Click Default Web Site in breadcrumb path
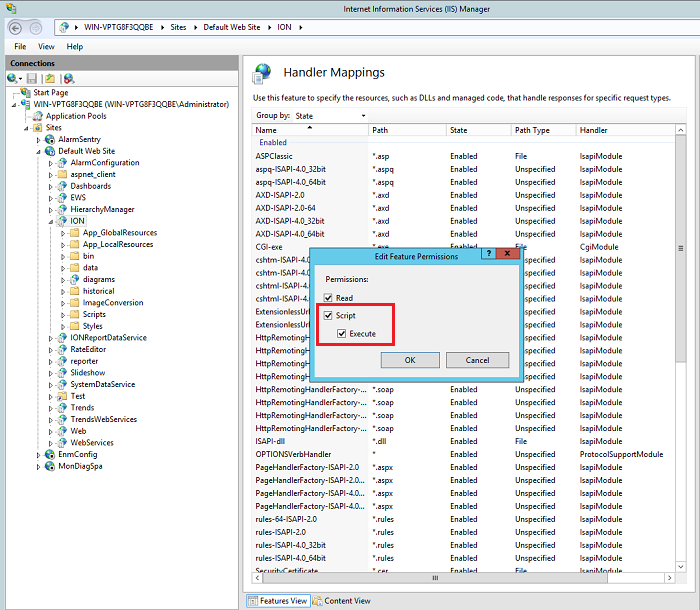The width and height of the screenshot is (700, 610). 232,27
